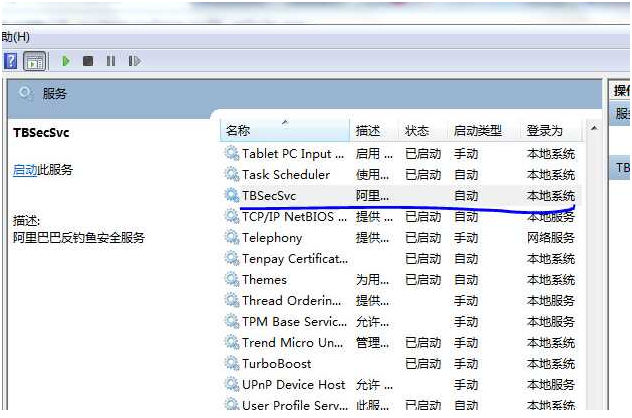Click the TBSecSvc title in the detail pane
The height and width of the screenshot is (418, 632).
(41, 133)
